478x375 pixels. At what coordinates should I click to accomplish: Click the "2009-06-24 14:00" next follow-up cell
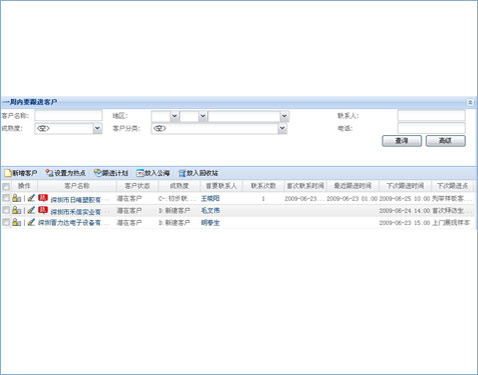click(x=405, y=211)
